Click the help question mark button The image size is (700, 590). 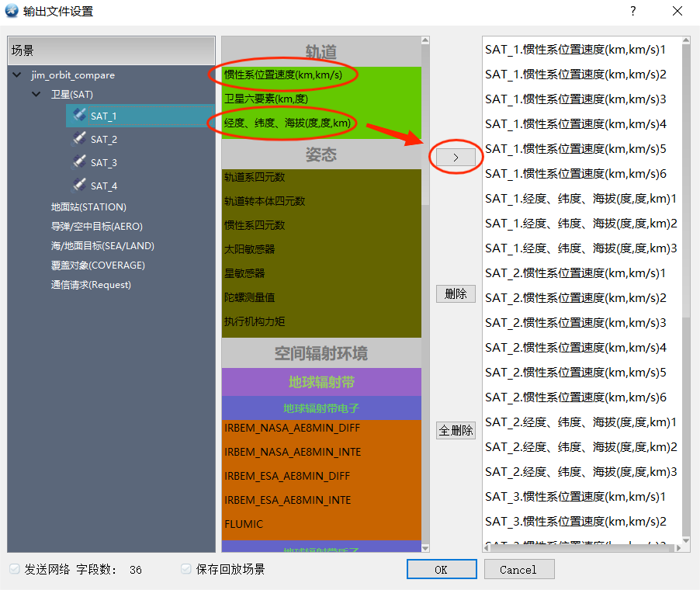pos(632,11)
